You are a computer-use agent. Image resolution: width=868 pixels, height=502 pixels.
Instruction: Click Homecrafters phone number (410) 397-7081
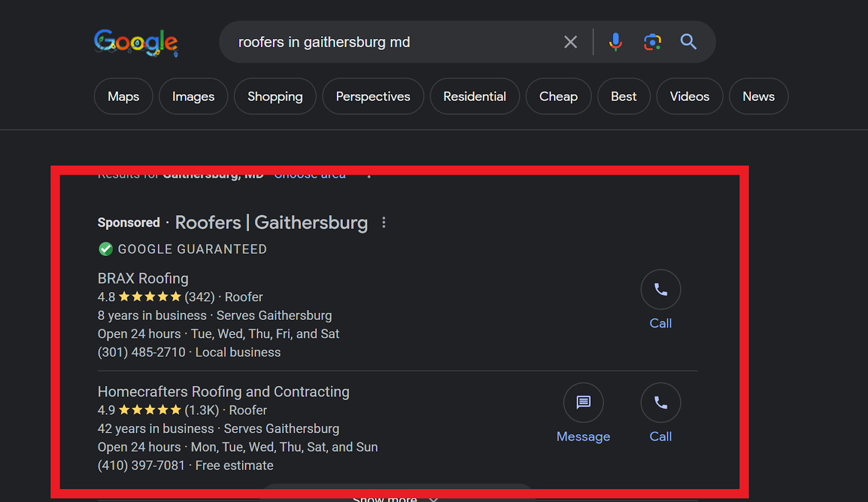pos(141,466)
